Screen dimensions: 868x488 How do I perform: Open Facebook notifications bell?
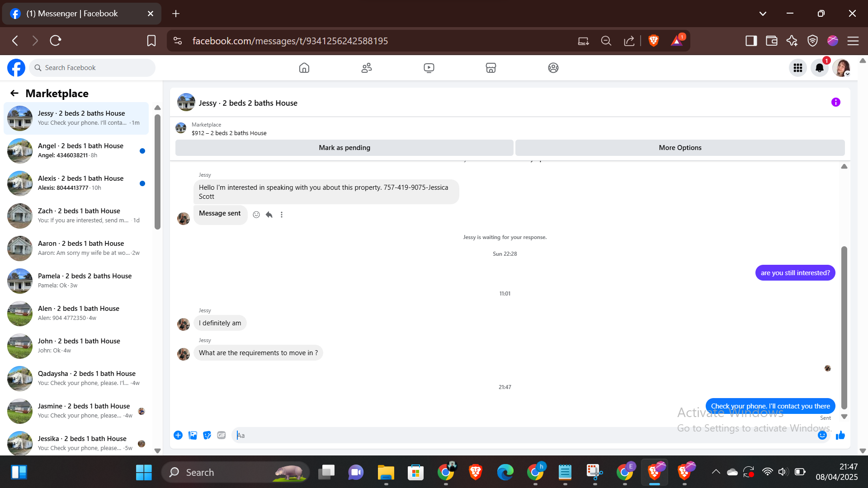tap(819, 68)
